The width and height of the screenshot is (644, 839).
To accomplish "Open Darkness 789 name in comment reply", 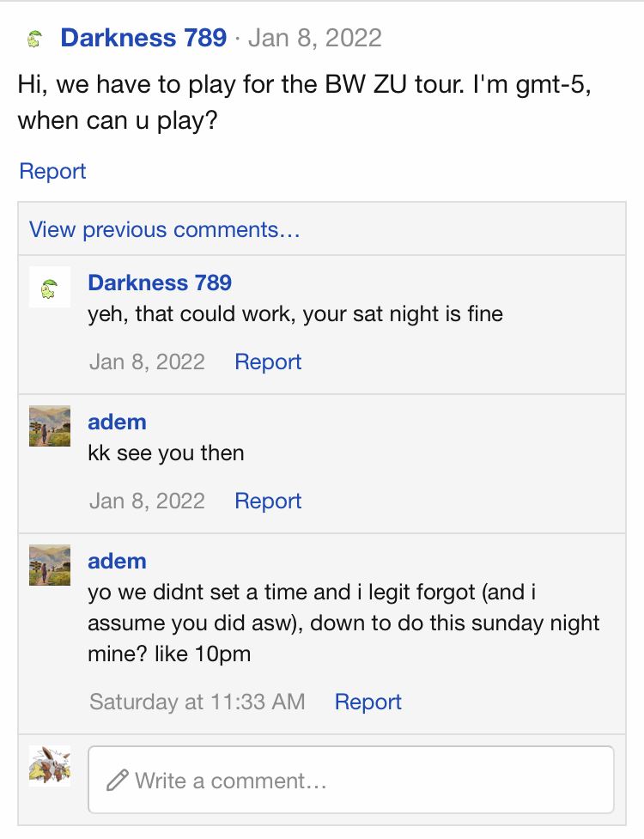I will pos(160,283).
